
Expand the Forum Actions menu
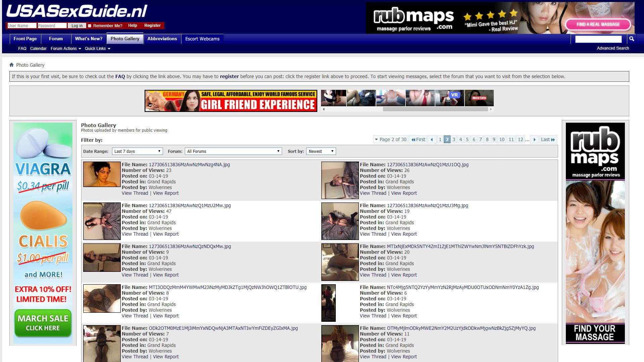pos(66,49)
